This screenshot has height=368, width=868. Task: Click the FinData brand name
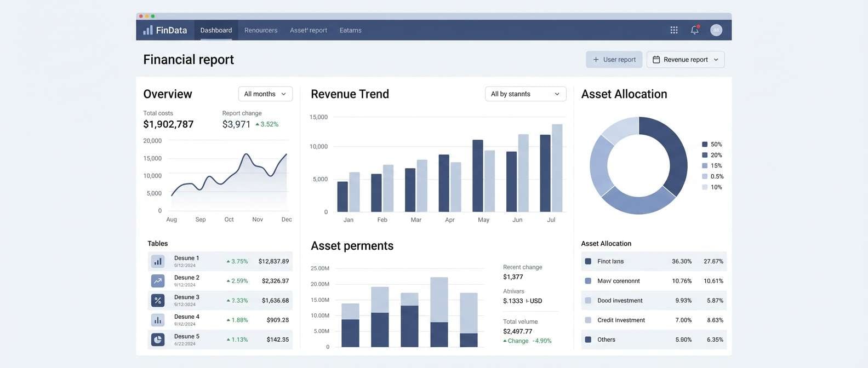coord(172,30)
